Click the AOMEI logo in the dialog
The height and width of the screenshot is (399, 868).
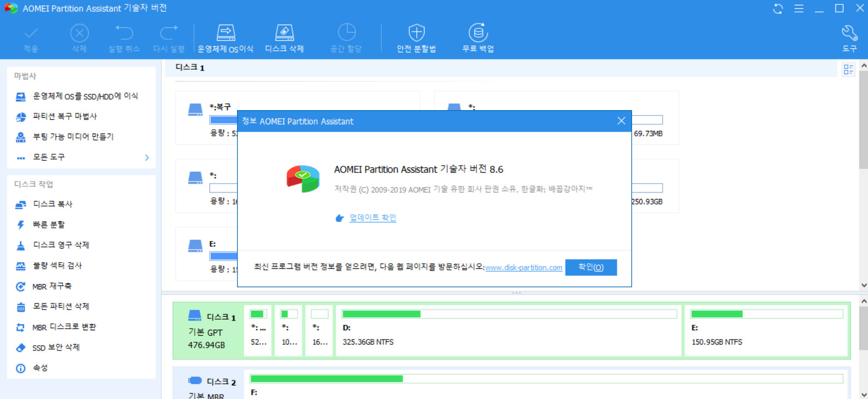click(x=303, y=179)
